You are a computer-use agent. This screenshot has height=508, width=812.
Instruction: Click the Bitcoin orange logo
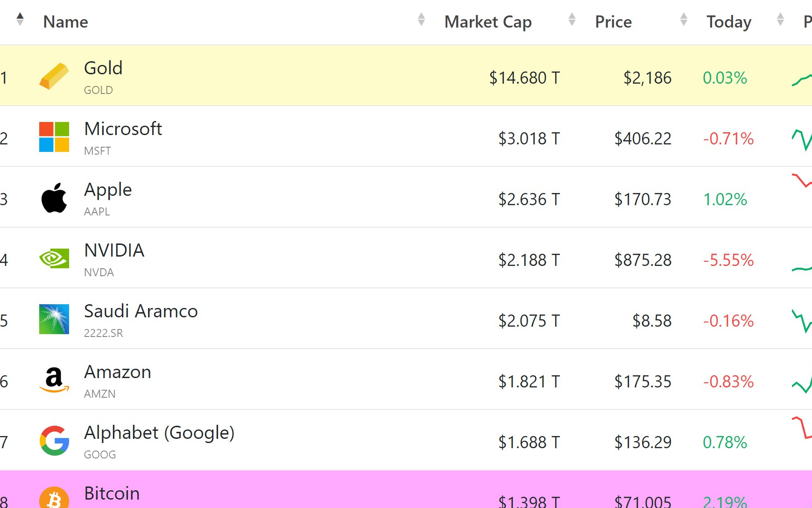[54, 497]
